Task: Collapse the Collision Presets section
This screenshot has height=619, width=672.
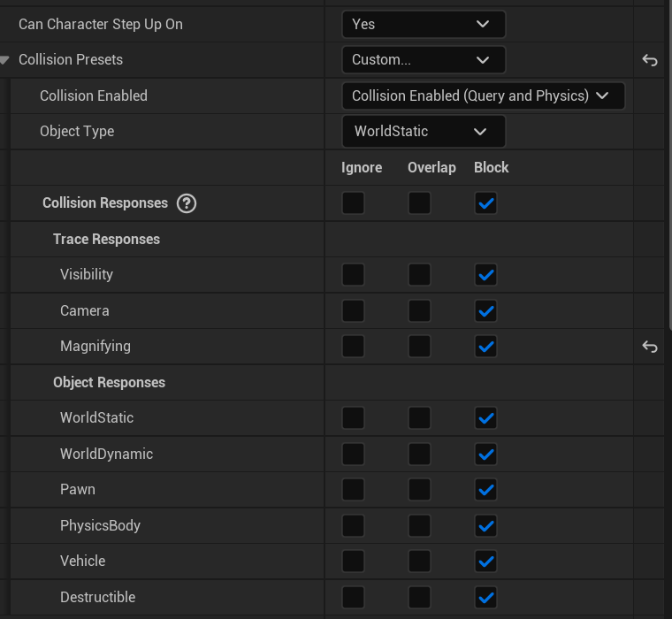Action: click(x=5, y=60)
